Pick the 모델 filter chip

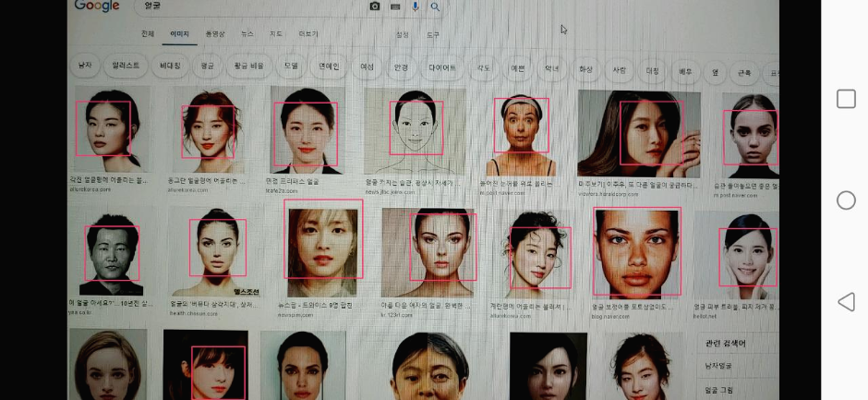(291, 67)
